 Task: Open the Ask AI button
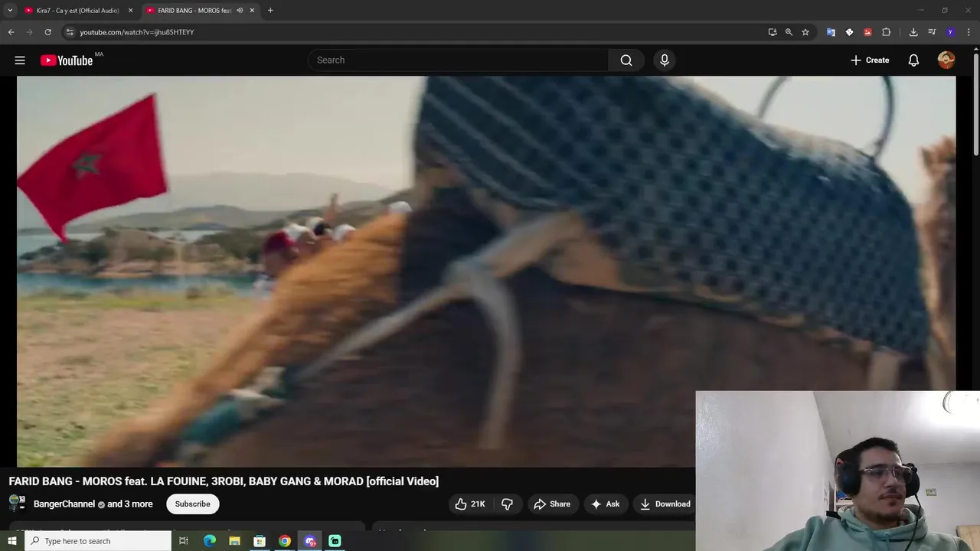(606, 504)
